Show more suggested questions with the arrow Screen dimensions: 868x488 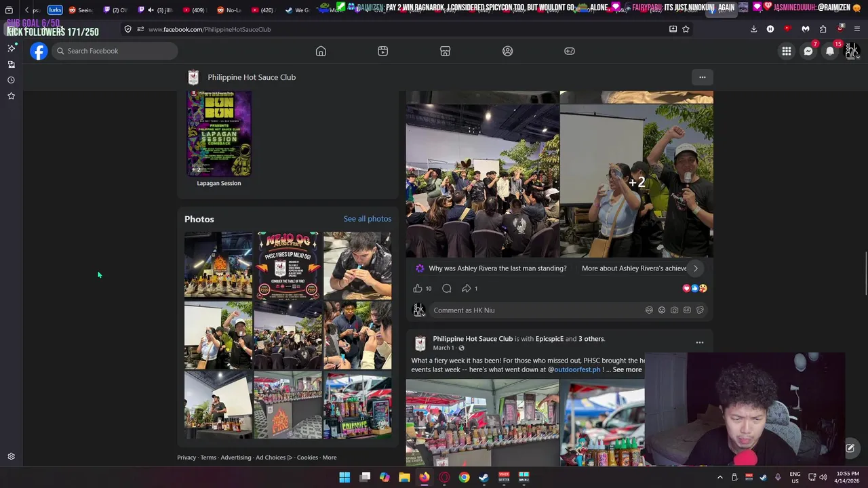695,268
